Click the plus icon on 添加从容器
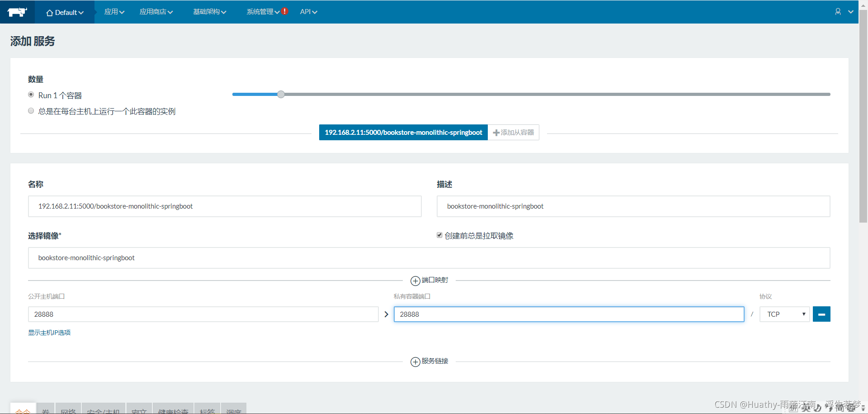Viewport: 868px width, 414px height. tap(496, 133)
